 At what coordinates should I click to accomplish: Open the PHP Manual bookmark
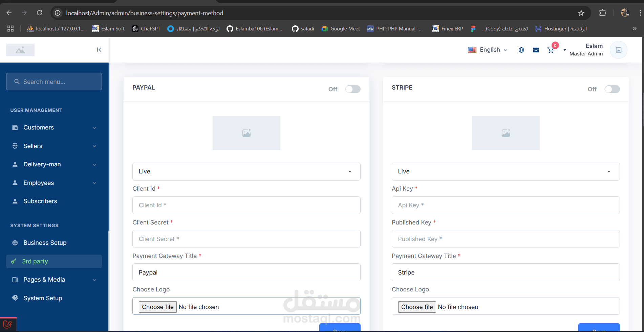click(x=395, y=29)
